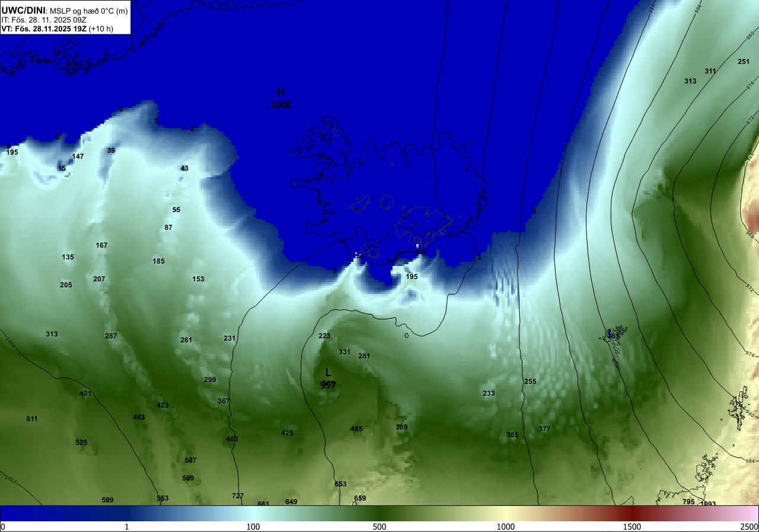Click the 1000 label on color scale
The height and width of the screenshot is (532, 759).
506,527
